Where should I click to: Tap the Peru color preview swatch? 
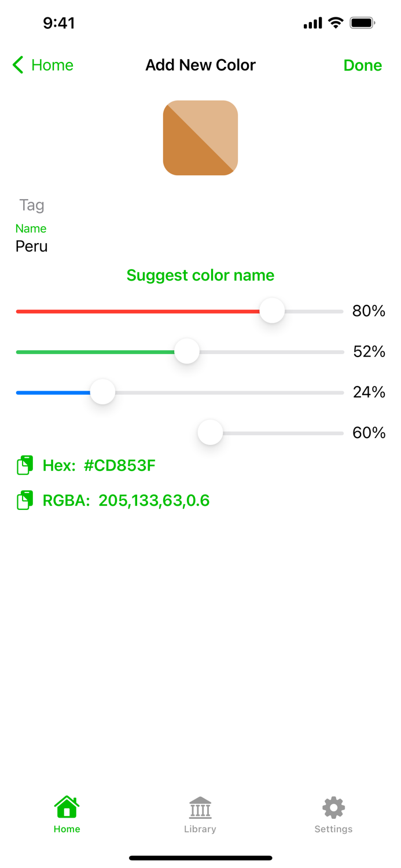200,138
